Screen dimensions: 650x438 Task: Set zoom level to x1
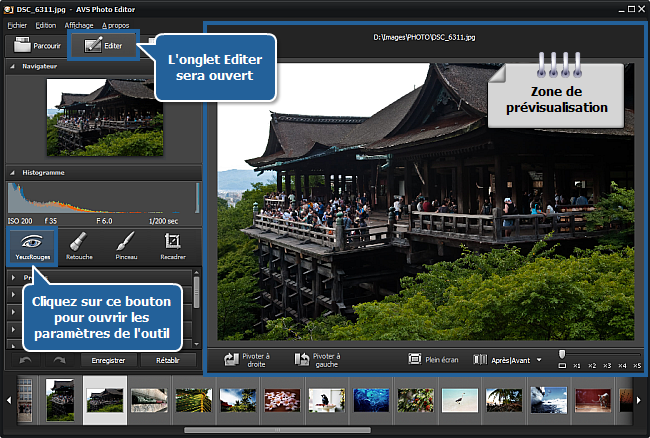coord(577,365)
